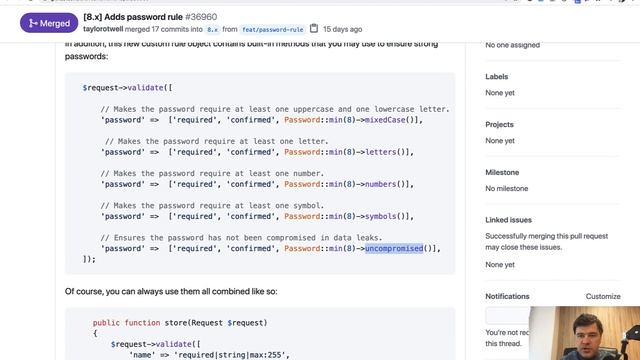This screenshot has height=360, width=640.
Task: Click the purple Merged status badge
Action: tap(49, 23)
